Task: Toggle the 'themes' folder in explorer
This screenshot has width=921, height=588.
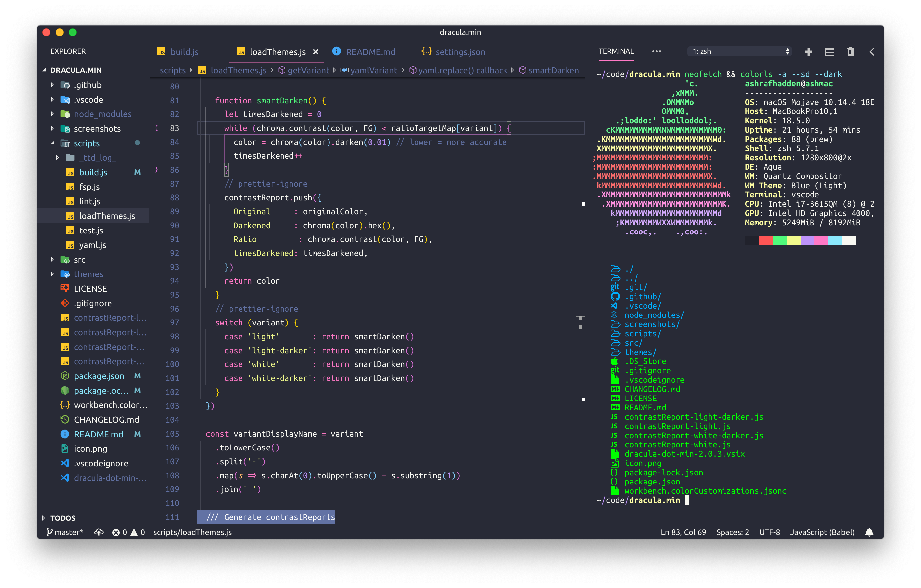Action: point(87,273)
